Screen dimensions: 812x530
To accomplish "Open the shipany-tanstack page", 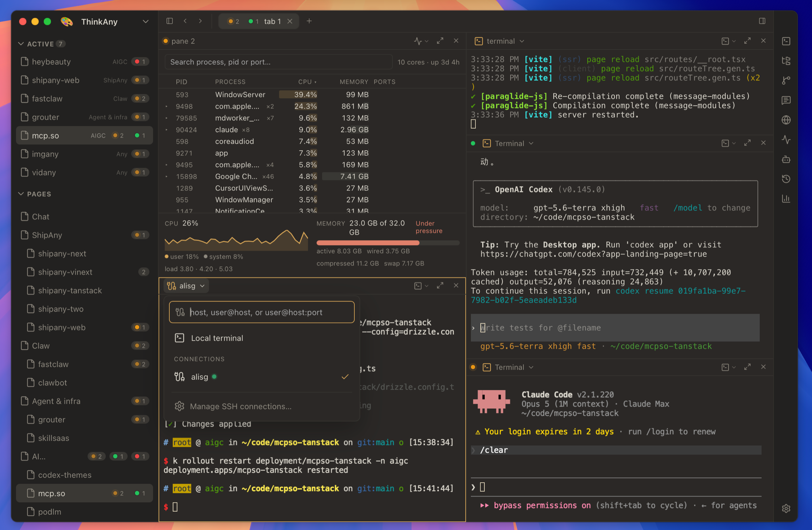I will coord(84,291).
